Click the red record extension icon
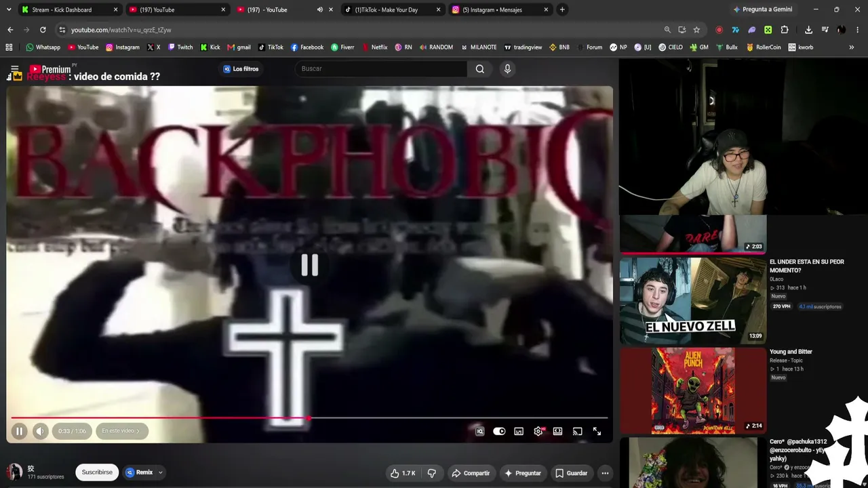The width and height of the screenshot is (868, 488). [x=719, y=30]
